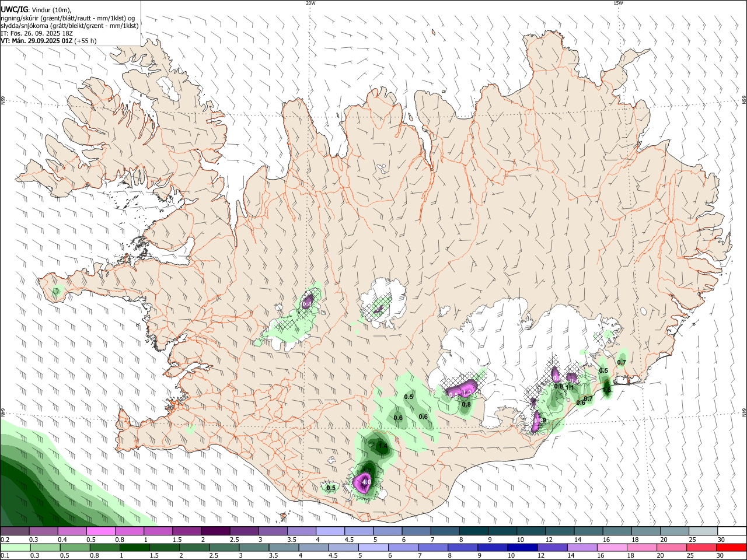Screen dimensions: 747x560
Task: Click the '20W' longitude label
Action: click(x=310, y=3)
